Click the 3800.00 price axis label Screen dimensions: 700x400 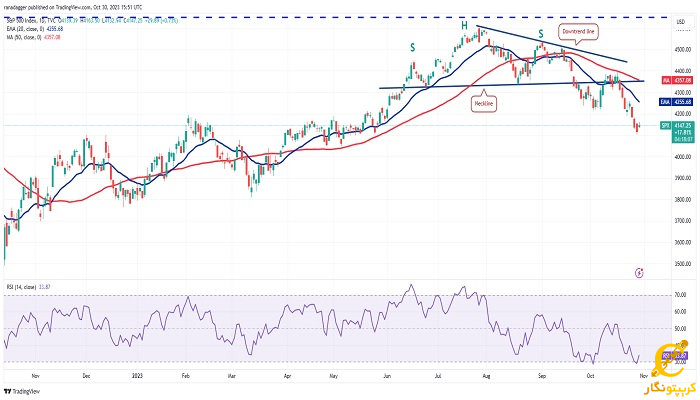[683, 200]
